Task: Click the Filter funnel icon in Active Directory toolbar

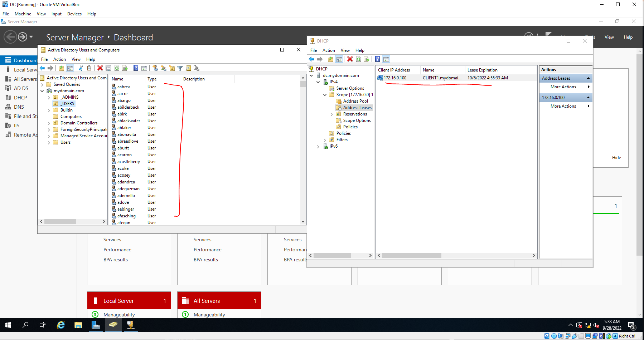Action: pos(180,68)
